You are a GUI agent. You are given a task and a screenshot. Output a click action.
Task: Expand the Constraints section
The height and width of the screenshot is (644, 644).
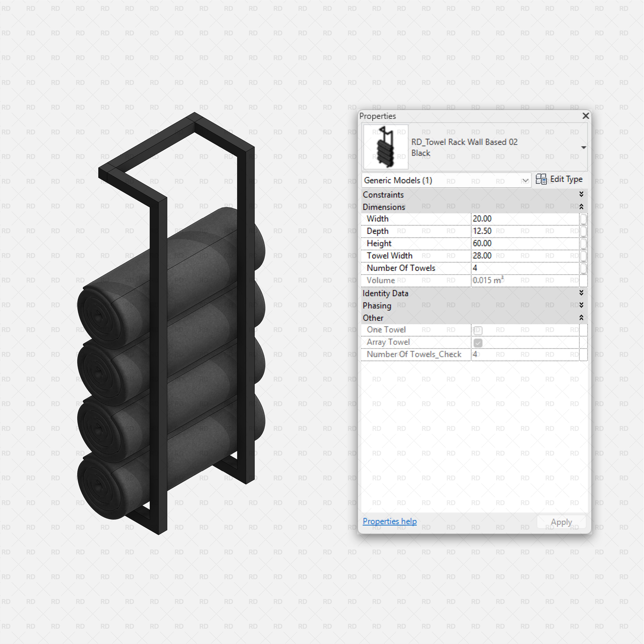tap(581, 194)
